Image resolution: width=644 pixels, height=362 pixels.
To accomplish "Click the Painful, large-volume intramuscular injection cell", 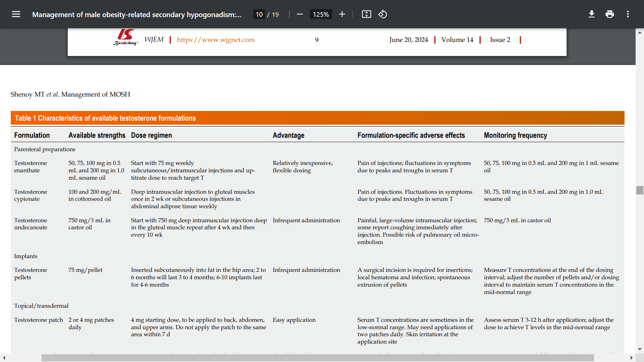I will tap(418, 231).
